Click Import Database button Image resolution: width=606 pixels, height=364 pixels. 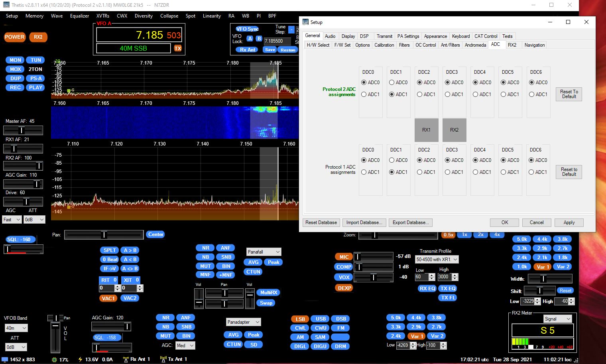point(364,222)
